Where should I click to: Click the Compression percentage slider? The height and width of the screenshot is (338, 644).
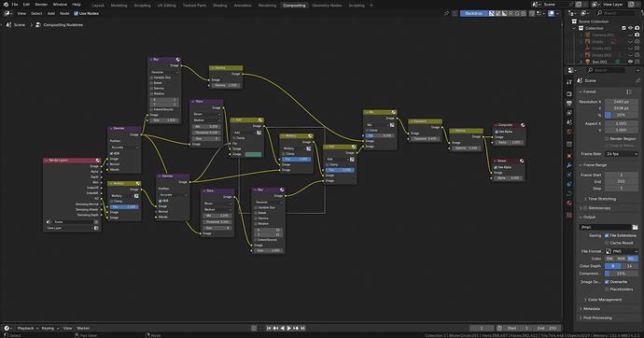(x=622, y=274)
